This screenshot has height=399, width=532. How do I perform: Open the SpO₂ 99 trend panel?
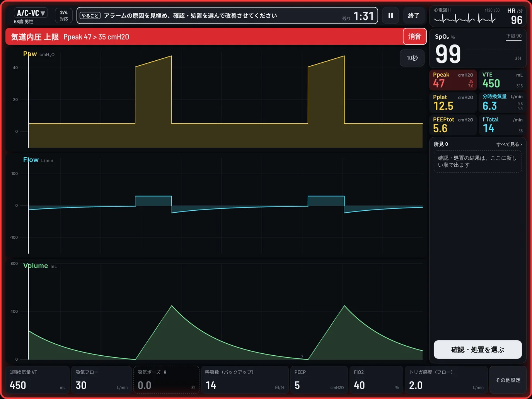(x=478, y=49)
